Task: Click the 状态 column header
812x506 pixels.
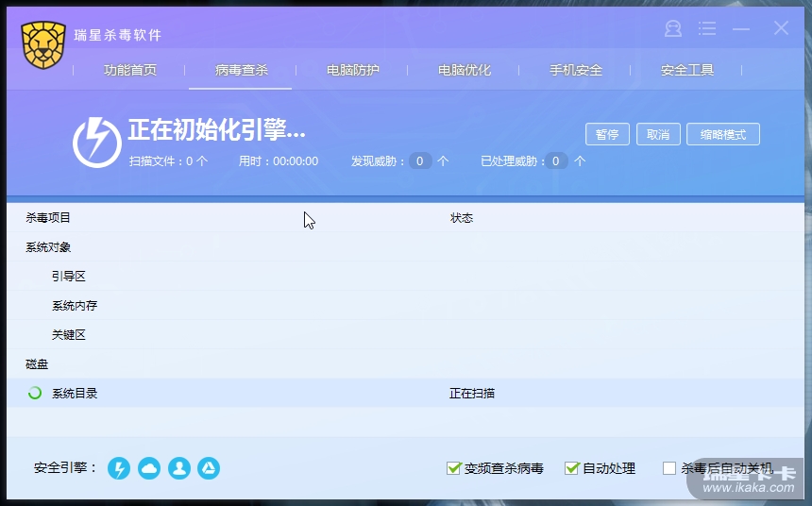Action: 462,218
